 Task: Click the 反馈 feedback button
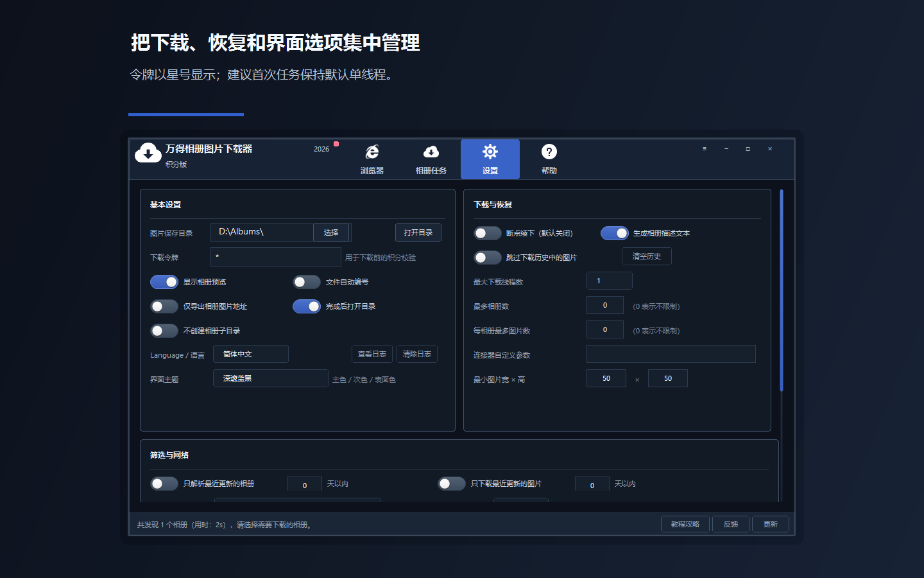point(731,524)
